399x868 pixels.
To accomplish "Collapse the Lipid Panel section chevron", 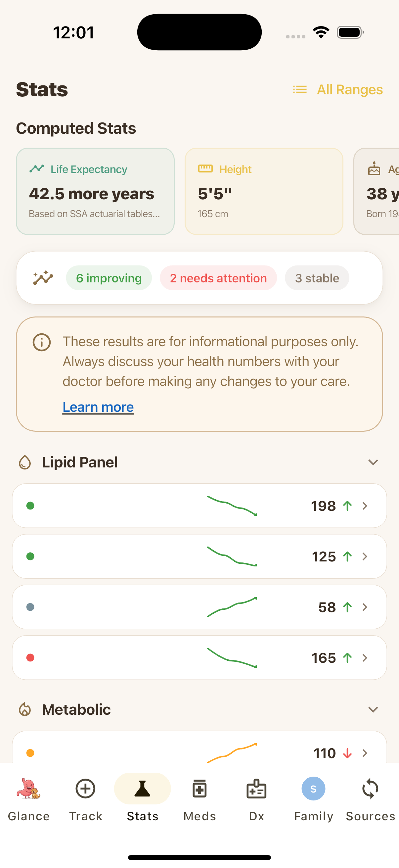I will [x=373, y=462].
